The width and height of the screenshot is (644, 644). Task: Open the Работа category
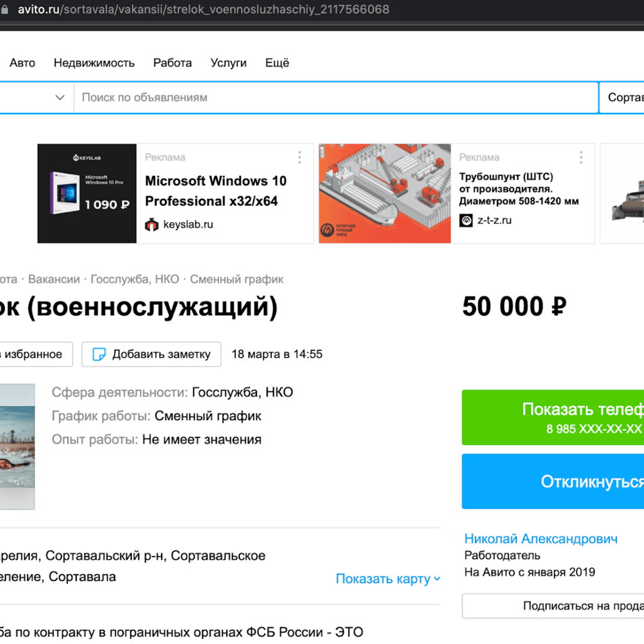tap(172, 63)
